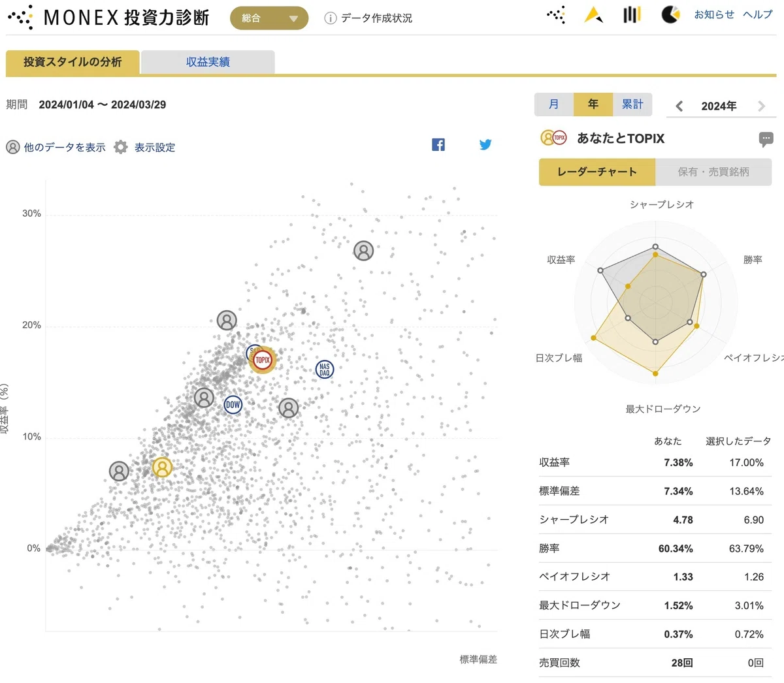Click the NASDAQ marker on scatter chart
Screen dimensions: 784x683
325,370
